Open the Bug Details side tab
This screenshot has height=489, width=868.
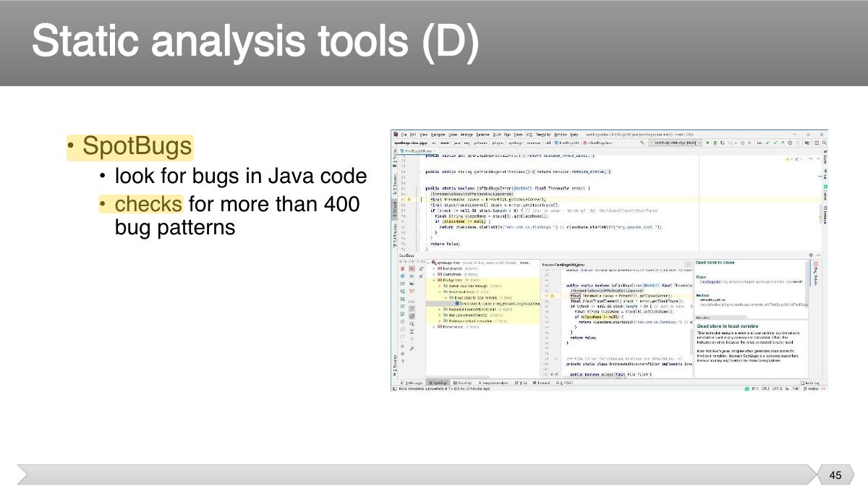click(x=816, y=273)
